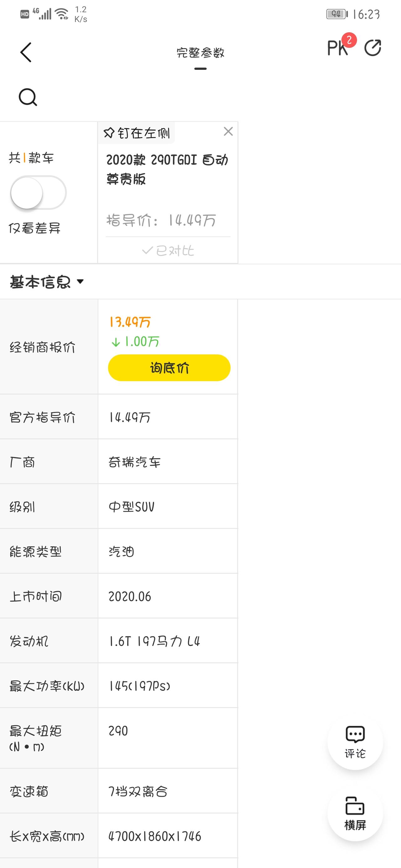This screenshot has height=868, width=401.
Task: Tap the 奇瑞汽车 manufacturer cell
Action: [x=134, y=462]
